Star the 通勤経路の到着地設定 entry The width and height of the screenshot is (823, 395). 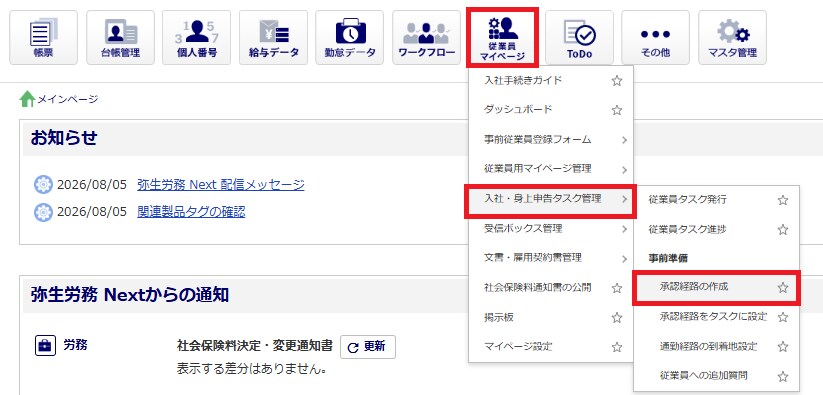coord(783,347)
